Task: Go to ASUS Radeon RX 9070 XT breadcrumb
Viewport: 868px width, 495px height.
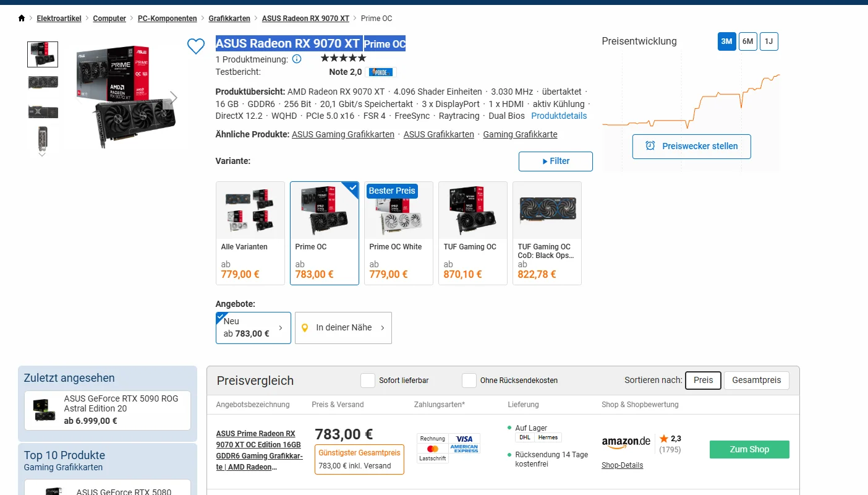Action: pos(305,19)
